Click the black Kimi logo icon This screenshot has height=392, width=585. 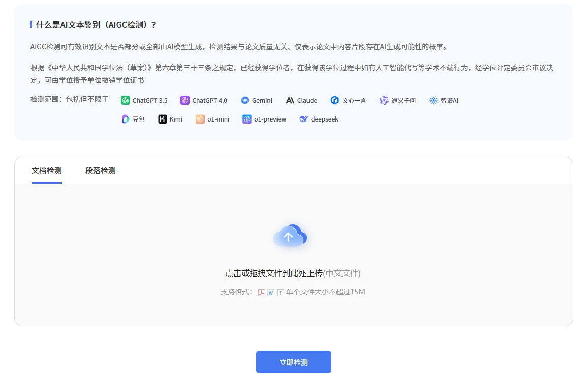coord(163,119)
